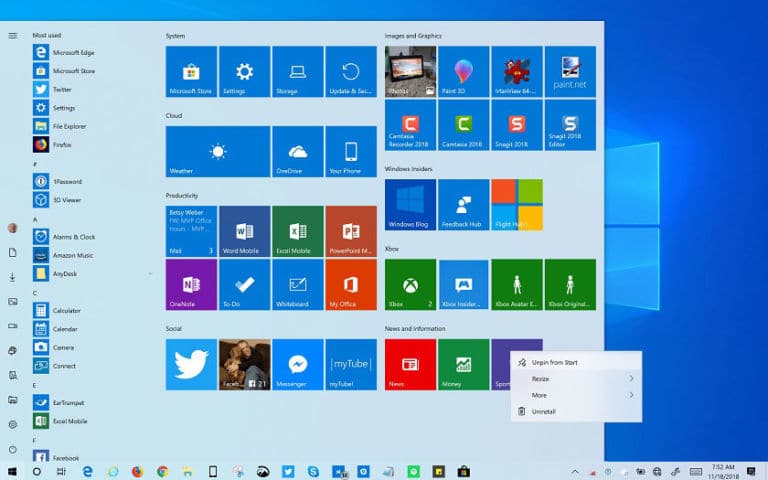Launch Word Mobile tile
Image resolution: width=768 pixels, height=480 pixels.
[244, 231]
